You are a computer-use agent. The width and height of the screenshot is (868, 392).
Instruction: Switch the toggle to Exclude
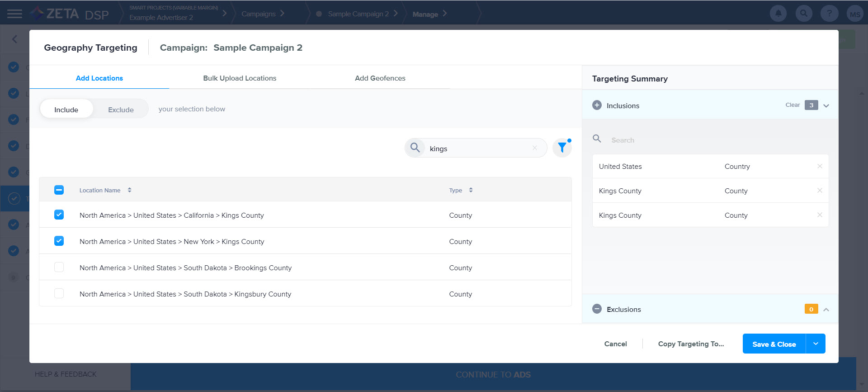click(x=121, y=110)
